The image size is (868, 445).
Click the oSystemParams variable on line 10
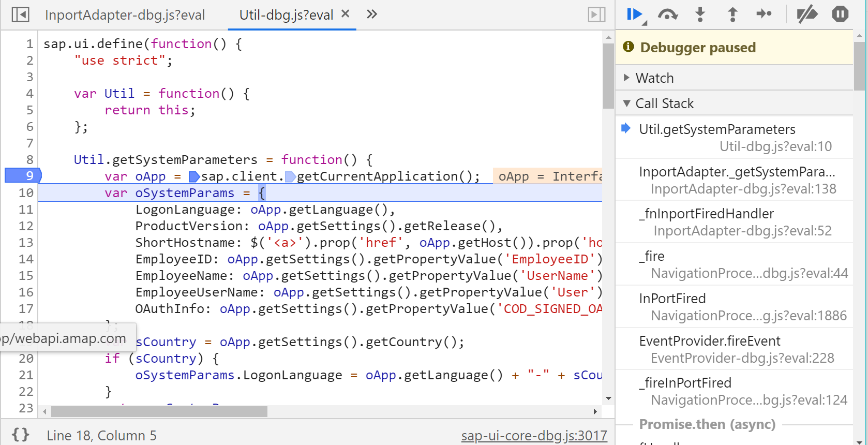click(185, 193)
